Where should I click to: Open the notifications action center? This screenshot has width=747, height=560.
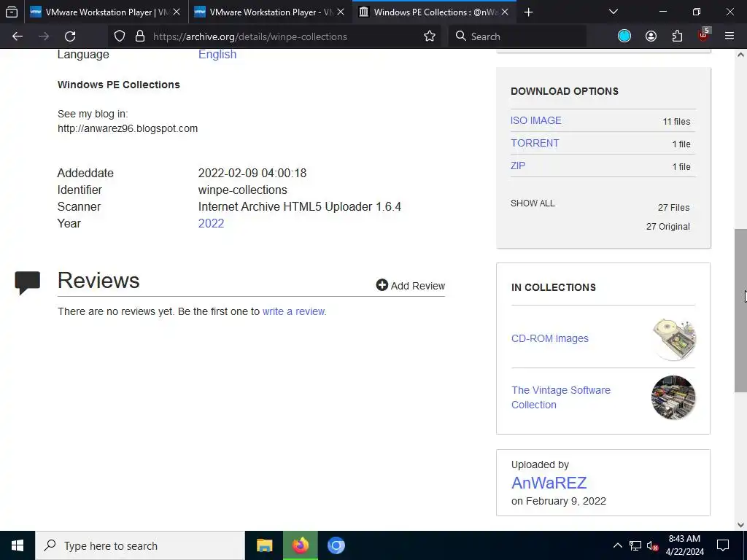tap(723, 545)
